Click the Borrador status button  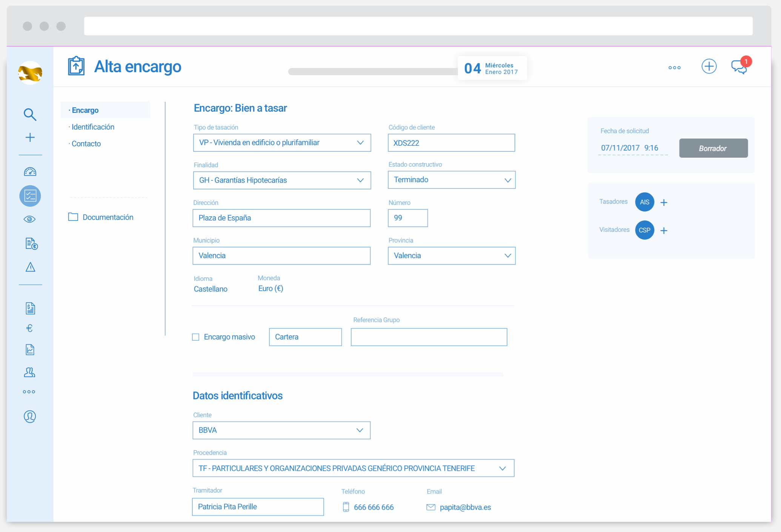click(x=713, y=148)
